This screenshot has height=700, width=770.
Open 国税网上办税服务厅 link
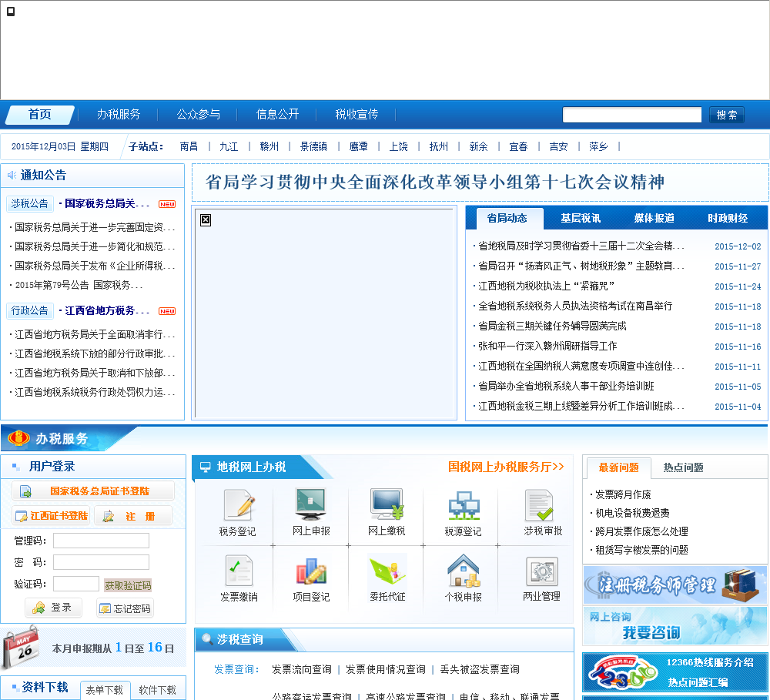click(x=506, y=467)
